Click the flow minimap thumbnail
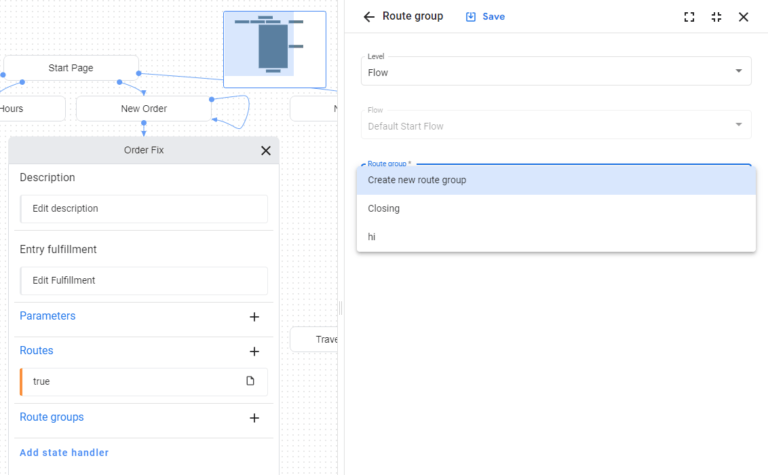Screen dimensions: 768x475 [274, 48]
